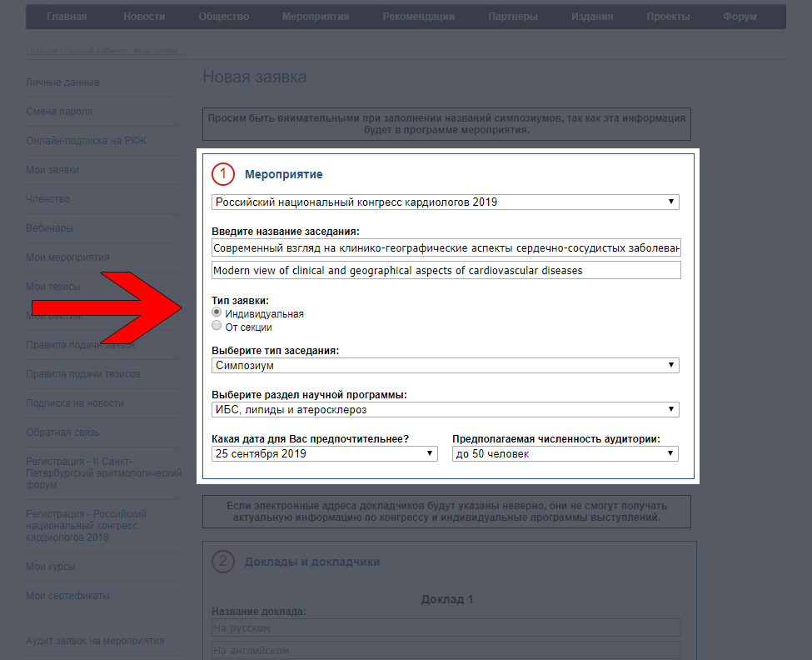Viewport: 812px width, 660px height.
Task: Open the session type dropdown showing Симпозиум
Action: pos(446,365)
